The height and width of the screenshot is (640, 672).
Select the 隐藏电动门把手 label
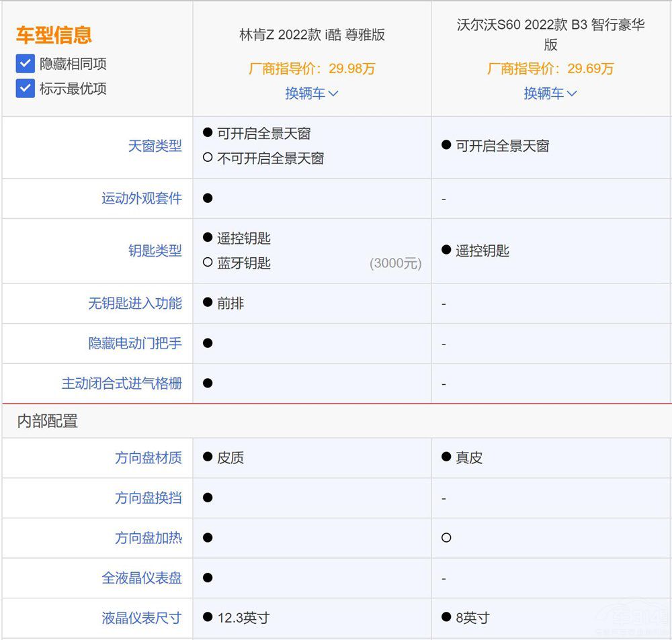(x=134, y=343)
